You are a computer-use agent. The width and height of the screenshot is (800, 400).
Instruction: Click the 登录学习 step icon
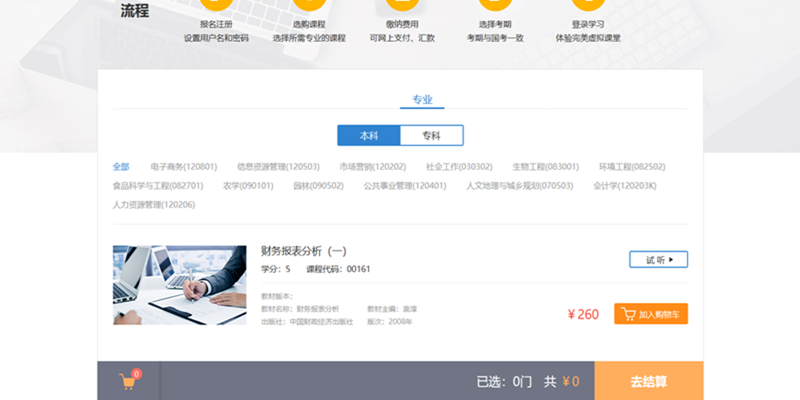coord(588,5)
